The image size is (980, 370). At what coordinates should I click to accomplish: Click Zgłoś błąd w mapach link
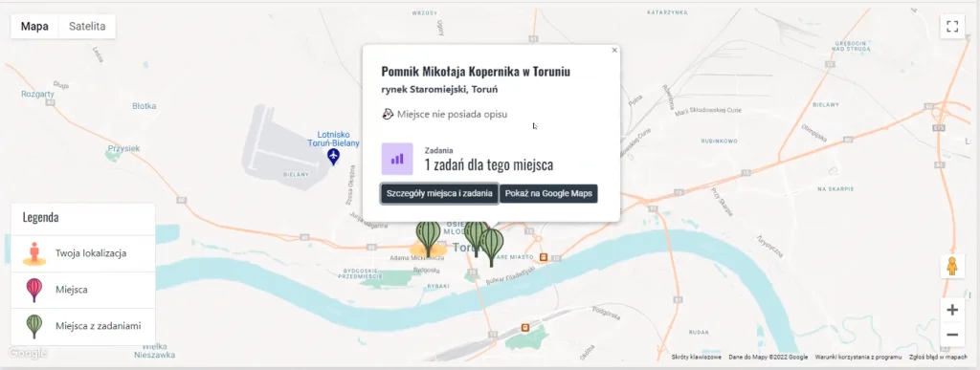[x=939, y=358]
